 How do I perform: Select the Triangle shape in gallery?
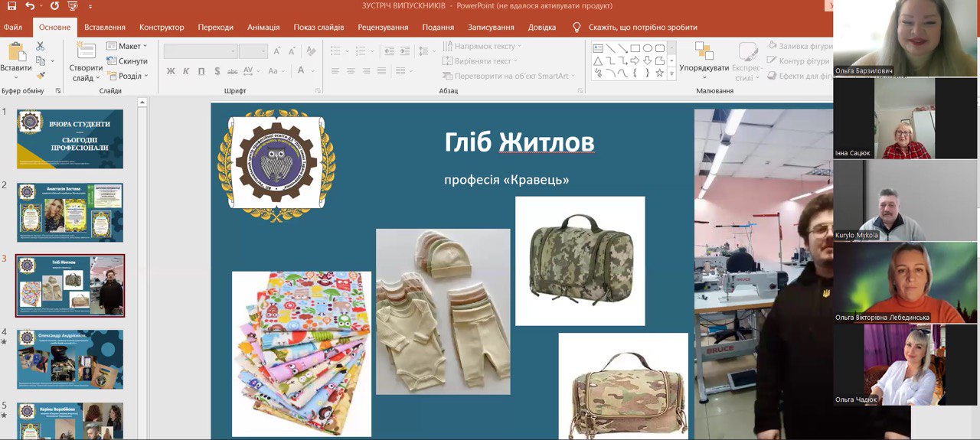(x=598, y=60)
